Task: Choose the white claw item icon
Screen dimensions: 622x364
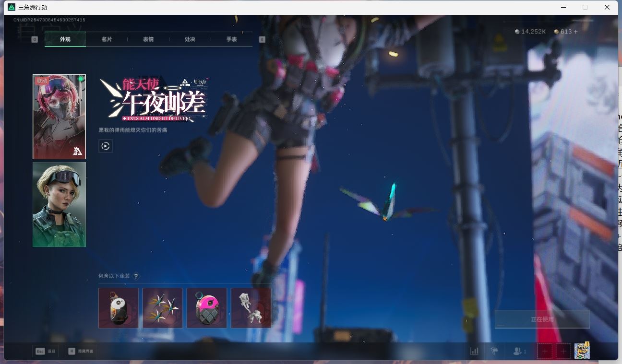Action: coord(251,308)
